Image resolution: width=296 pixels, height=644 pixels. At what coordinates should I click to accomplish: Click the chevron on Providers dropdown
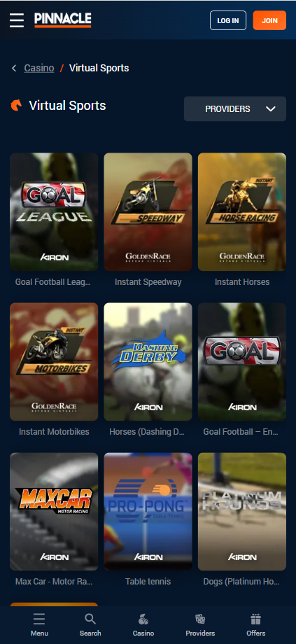coord(271,108)
